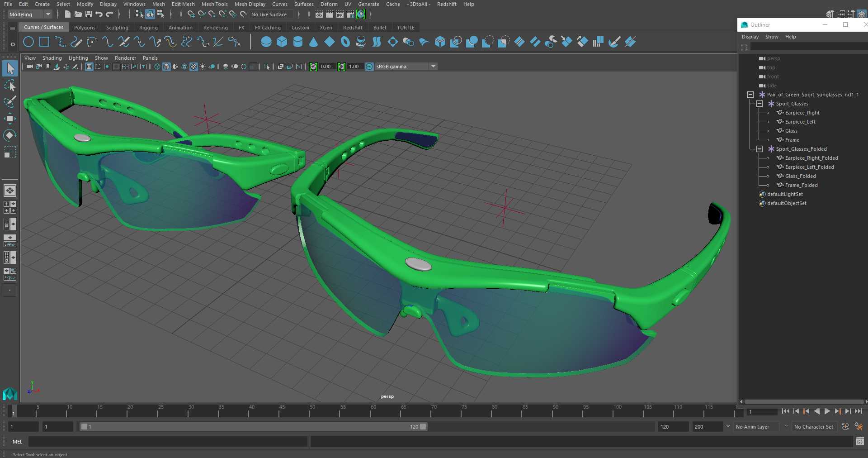This screenshot has width=868, height=458.
Task: Click the Redo arrow icon
Action: 109,14
